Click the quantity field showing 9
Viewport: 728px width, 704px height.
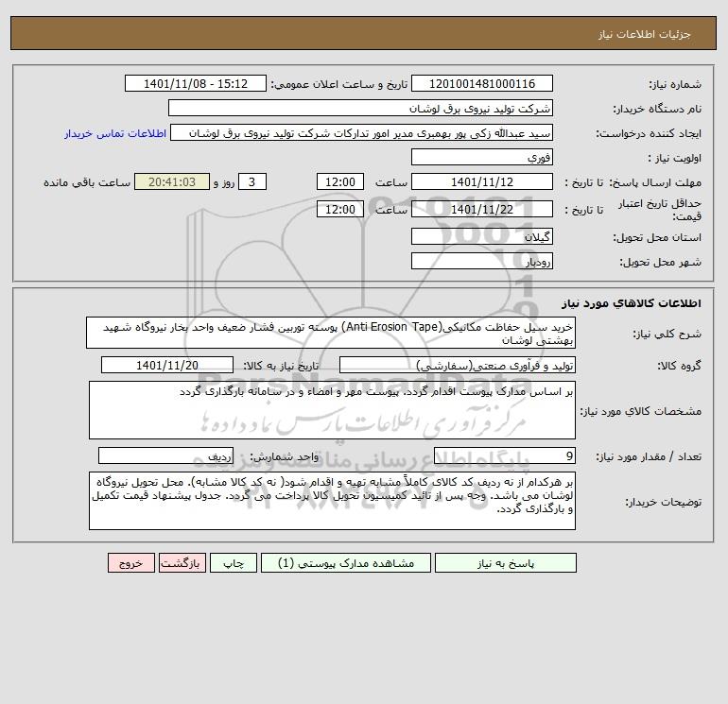pyautogui.click(x=505, y=455)
